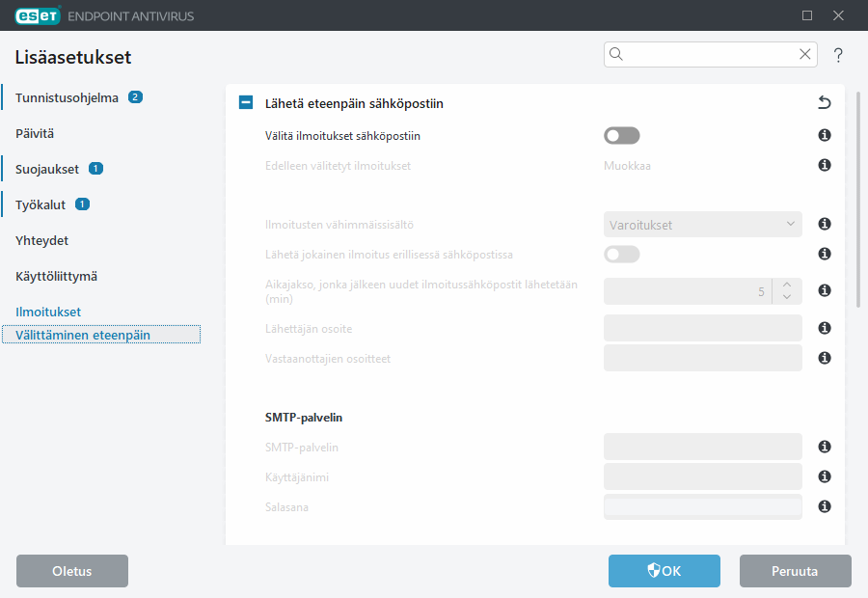Info icon for Salasana
The image size is (868, 598).
point(825,506)
